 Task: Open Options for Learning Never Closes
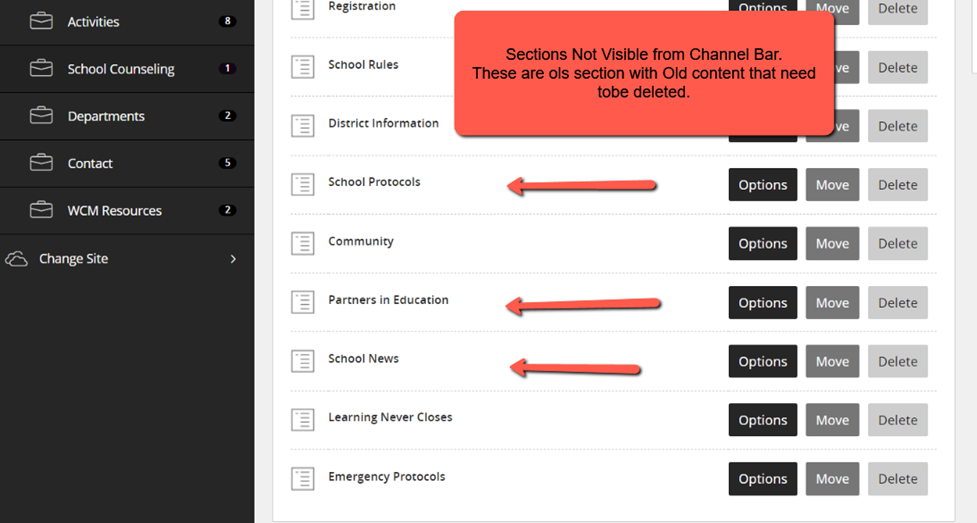(763, 420)
